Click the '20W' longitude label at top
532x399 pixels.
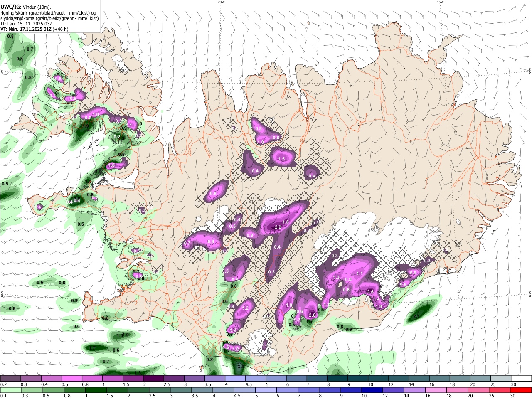tap(221, 2)
